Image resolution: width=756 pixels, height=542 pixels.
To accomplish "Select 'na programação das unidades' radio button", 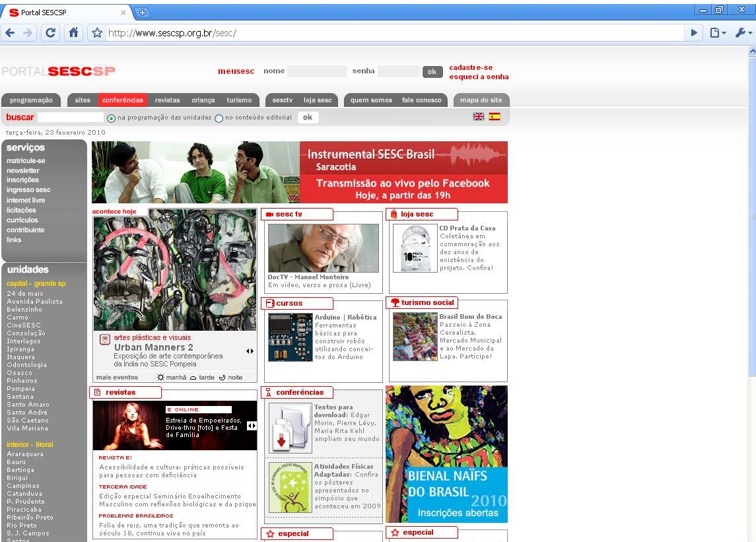I will coord(112,118).
